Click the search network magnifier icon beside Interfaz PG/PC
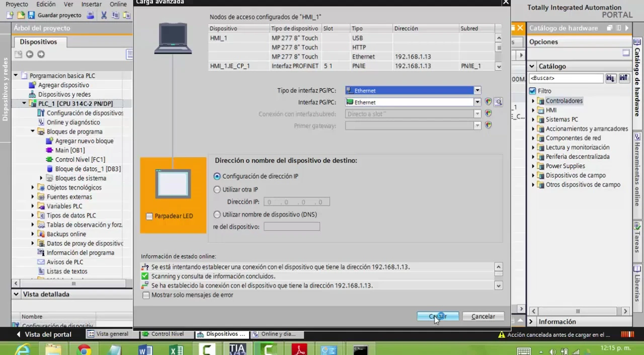Screen dimensions: 644x355 tap(498, 102)
